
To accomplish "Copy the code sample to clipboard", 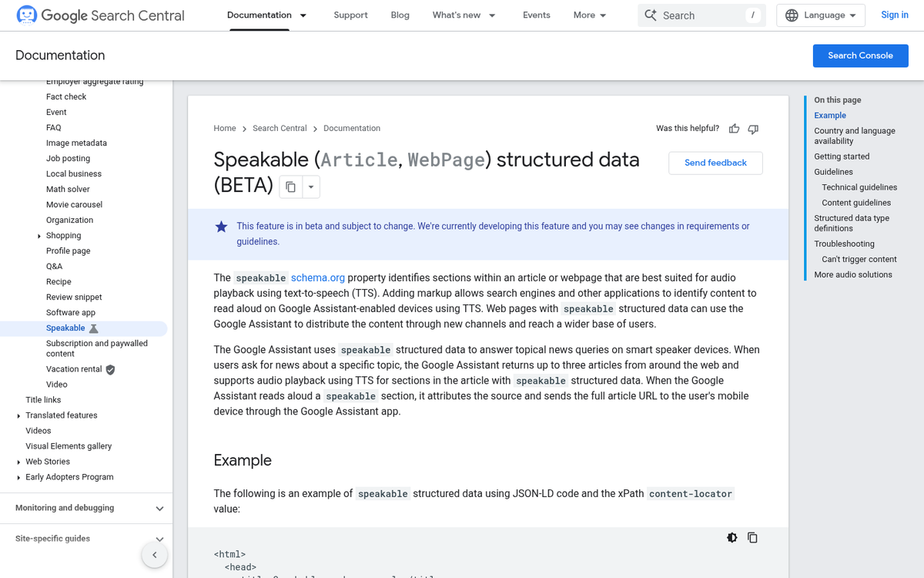I will [x=752, y=537].
